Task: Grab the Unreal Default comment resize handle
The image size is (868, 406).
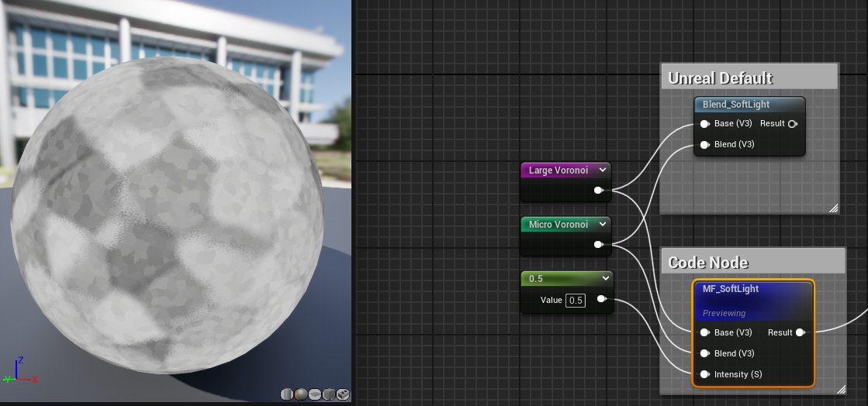Action: [x=833, y=208]
